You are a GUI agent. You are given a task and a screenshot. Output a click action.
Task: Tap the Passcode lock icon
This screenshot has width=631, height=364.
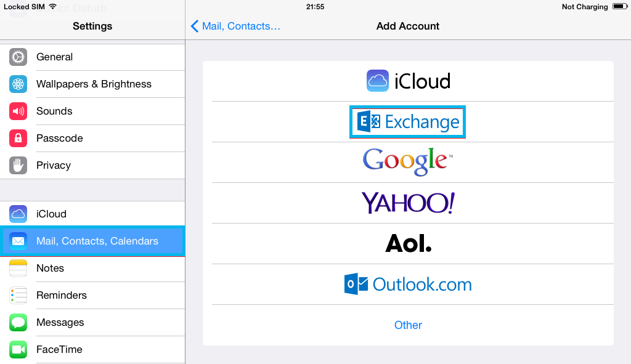click(x=18, y=139)
